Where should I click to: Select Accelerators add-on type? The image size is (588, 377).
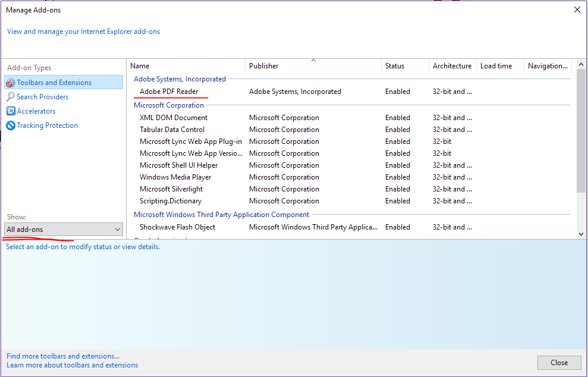(36, 111)
